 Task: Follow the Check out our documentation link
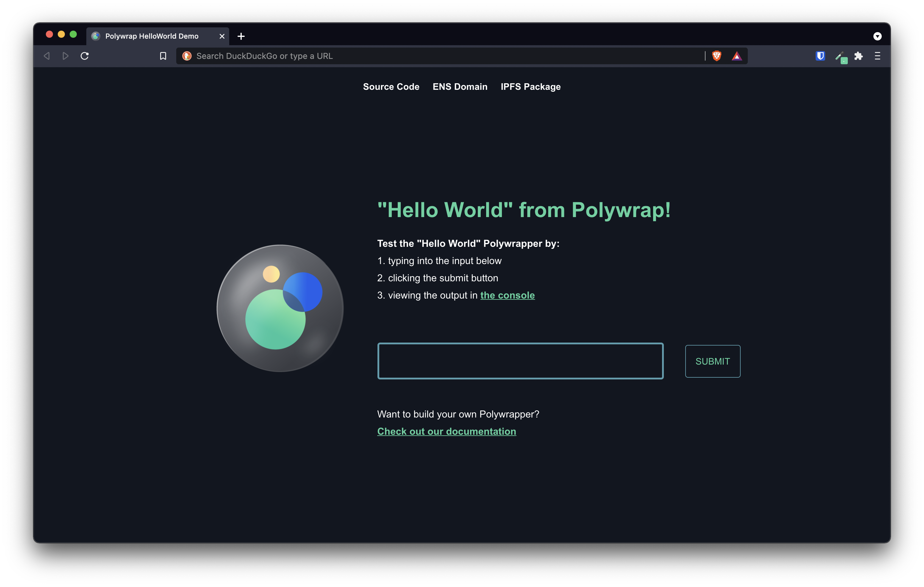click(446, 431)
